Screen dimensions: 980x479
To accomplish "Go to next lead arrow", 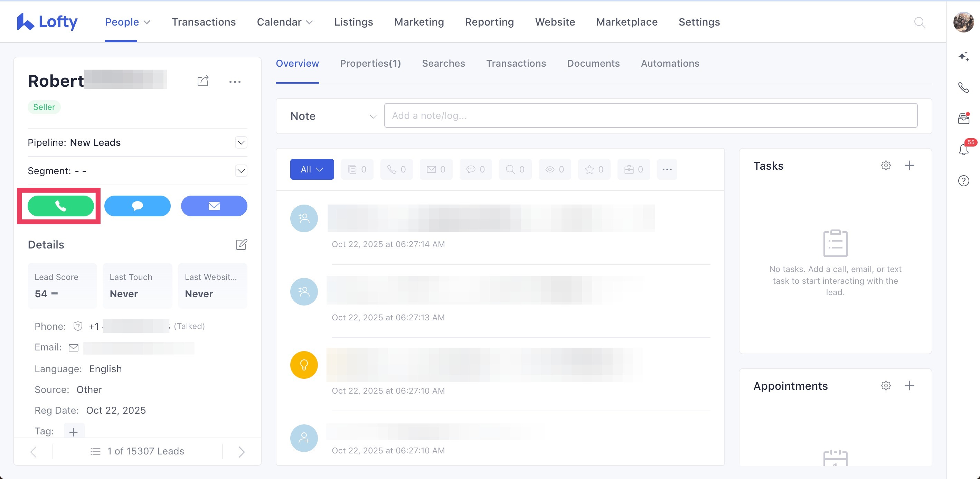I will 241,451.
